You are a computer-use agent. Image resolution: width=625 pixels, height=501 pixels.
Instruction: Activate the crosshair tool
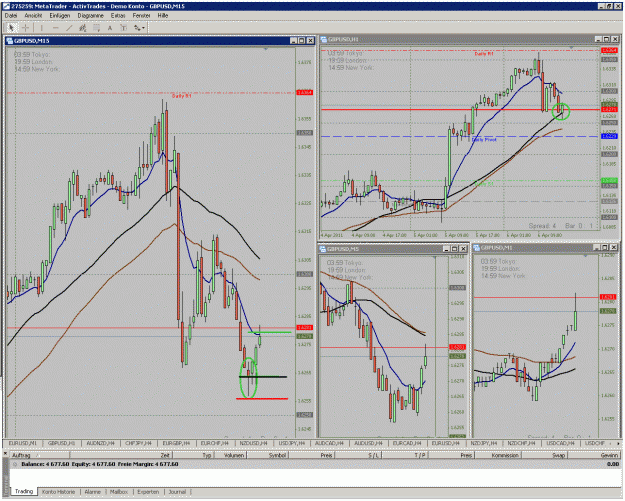pyautogui.click(x=26, y=28)
